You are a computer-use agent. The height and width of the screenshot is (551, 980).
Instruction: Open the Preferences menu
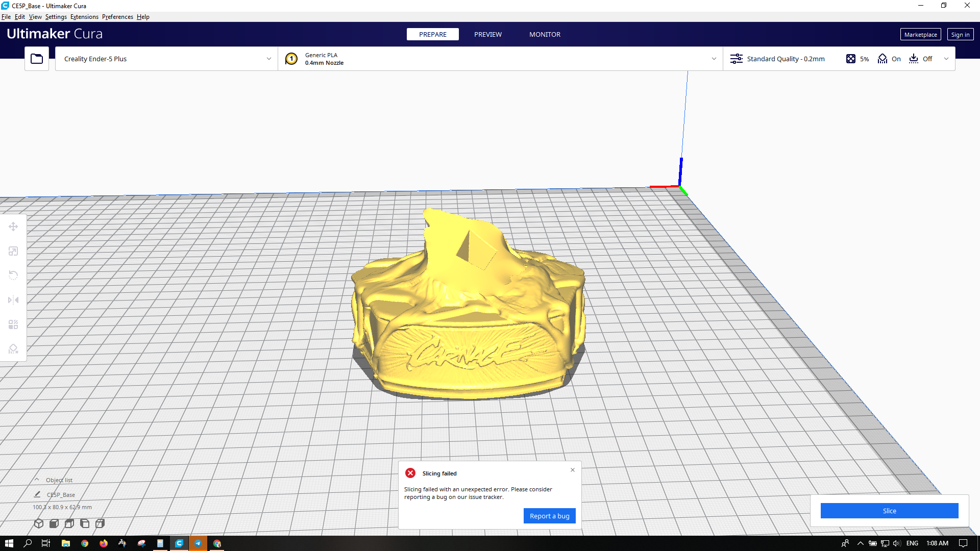[117, 17]
